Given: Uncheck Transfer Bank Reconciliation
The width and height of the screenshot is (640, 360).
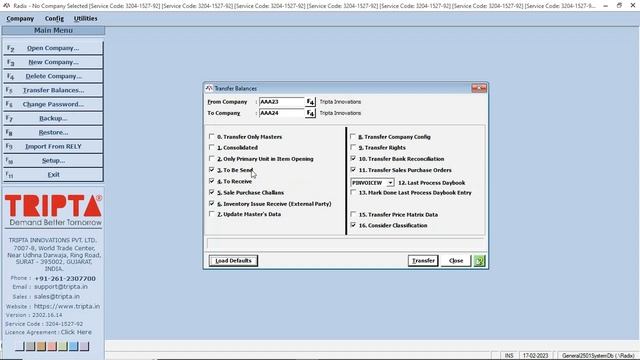Looking at the screenshot, I should point(353,158).
